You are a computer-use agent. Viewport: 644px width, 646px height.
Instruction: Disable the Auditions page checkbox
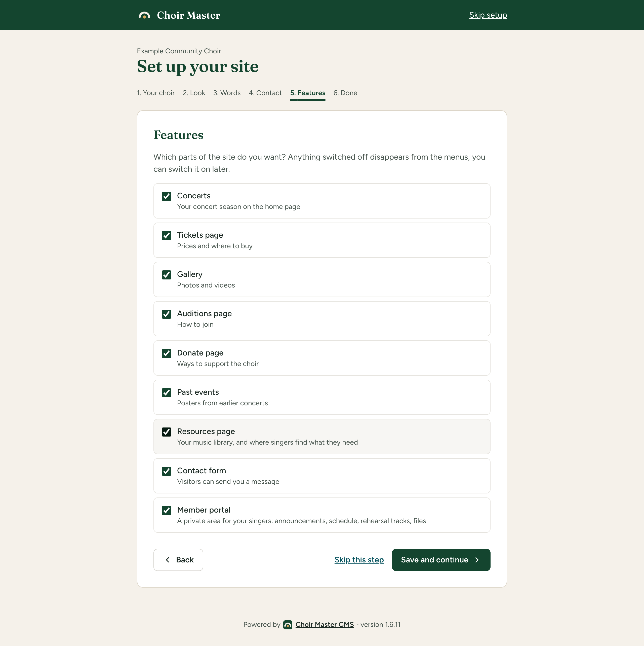167,314
